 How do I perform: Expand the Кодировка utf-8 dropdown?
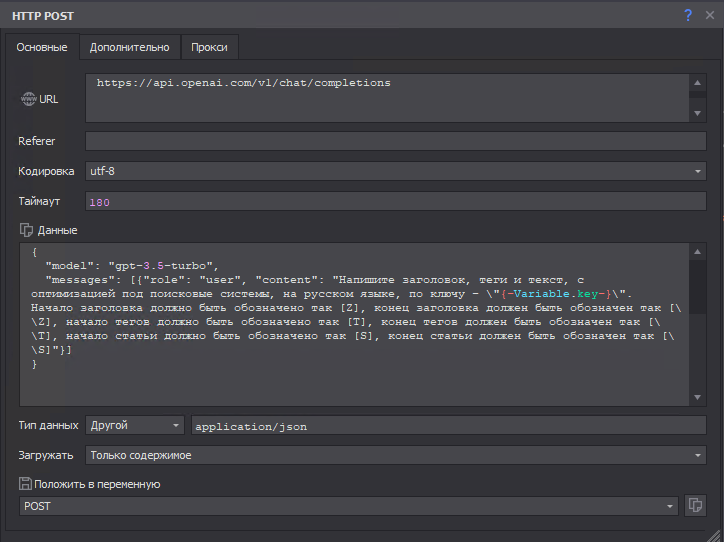point(396,171)
